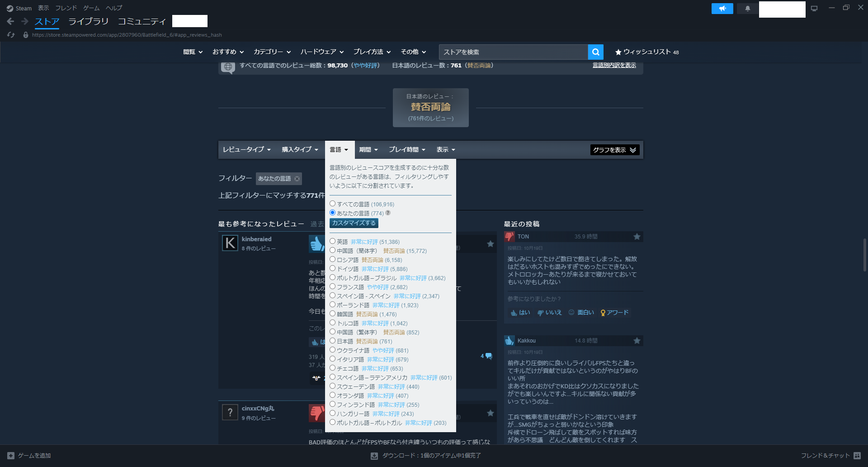The height and width of the screenshot is (467, 868).
Task: Click the browser back arrow
Action: [10, 21]
